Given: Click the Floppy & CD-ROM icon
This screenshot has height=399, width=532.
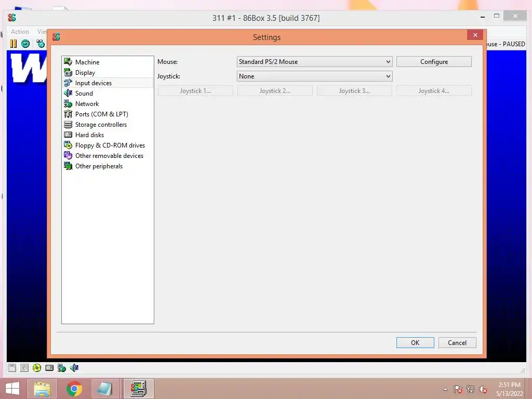Looking at the screenshot, I should [68, 145].
